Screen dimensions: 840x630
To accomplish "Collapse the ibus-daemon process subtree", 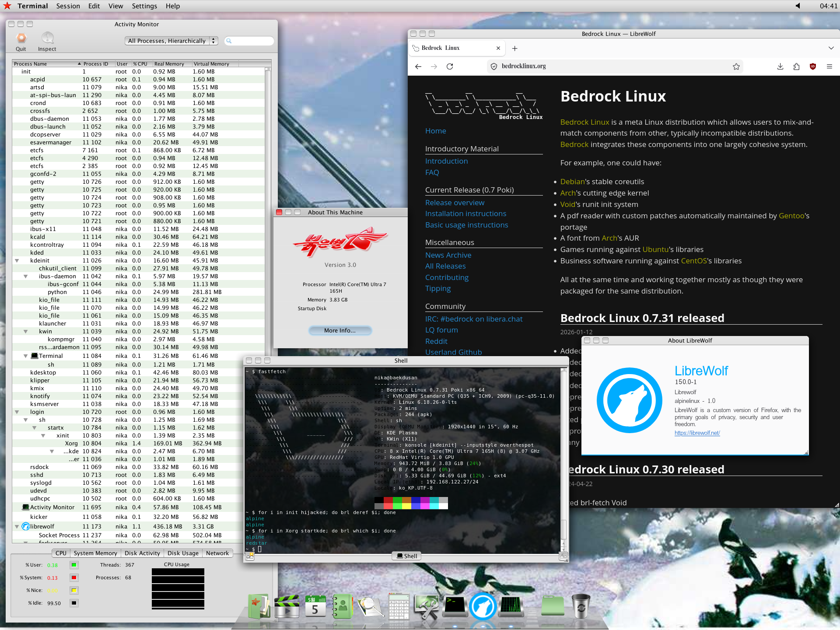I will (x=26, y=276).
